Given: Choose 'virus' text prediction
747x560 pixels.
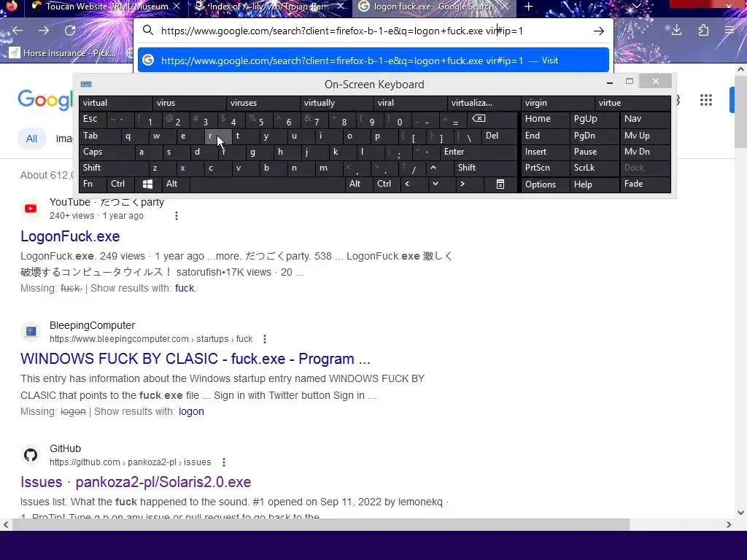Looking at the screenshot, I should (189, 103).
